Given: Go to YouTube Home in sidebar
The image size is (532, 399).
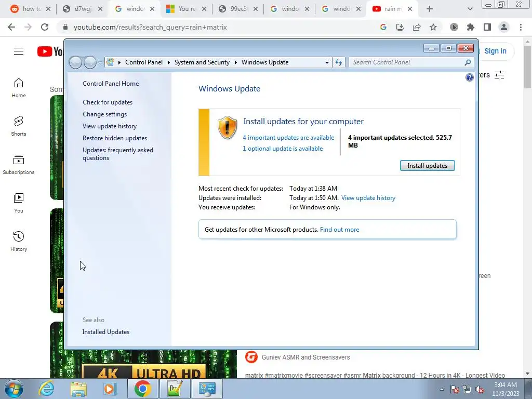Looking at the screenshot, I should tap(19, 88).
